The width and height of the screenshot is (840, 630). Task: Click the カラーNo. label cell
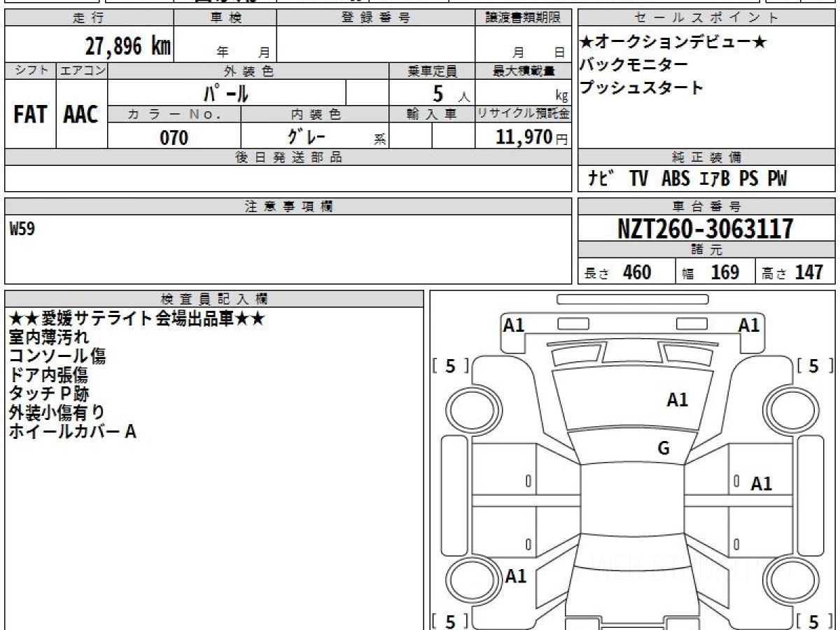(x=174, y=114)
